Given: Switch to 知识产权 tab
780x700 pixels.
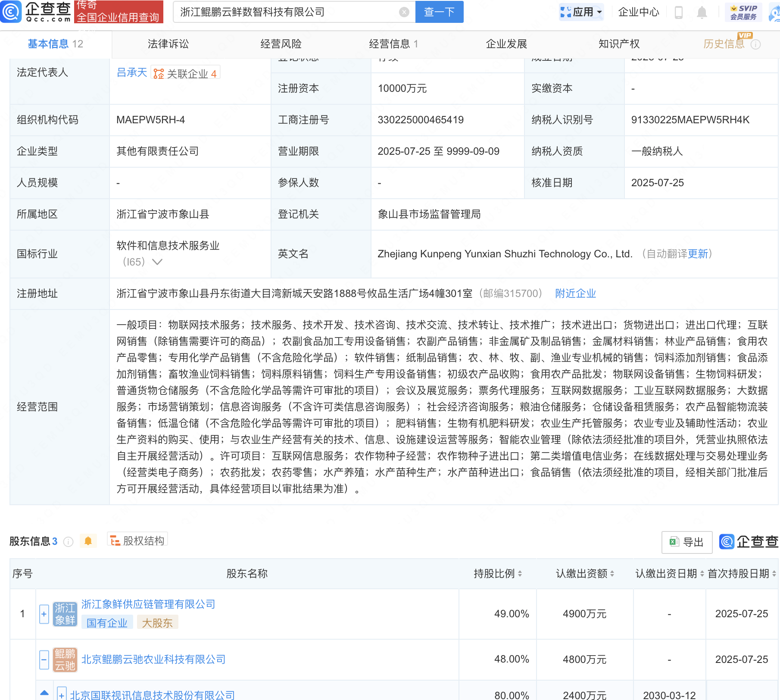Looking at the screenshot, I should pyautogui.click(x=619, y=44).
